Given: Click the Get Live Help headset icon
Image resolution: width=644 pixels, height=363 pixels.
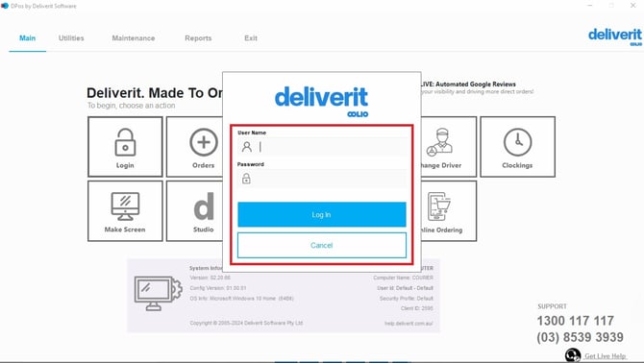Looking at the screenshot, I should [573, 355].
